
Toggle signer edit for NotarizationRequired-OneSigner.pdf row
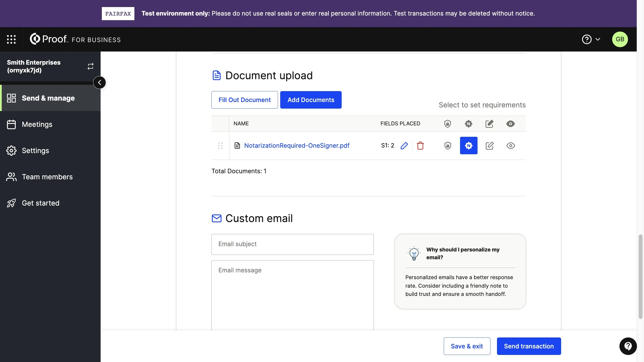click(489, 146)
